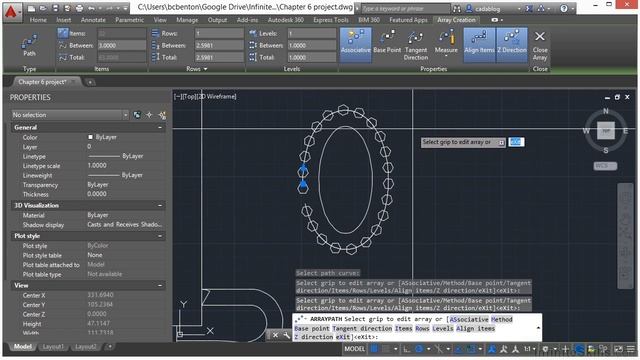
Task: Click the annotation scale icon on status bar
Action: point(516,349)
